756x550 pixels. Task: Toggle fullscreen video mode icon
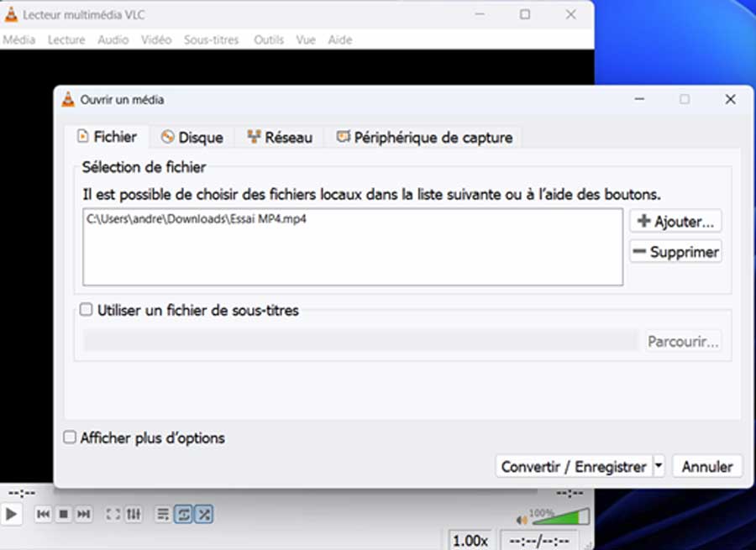coord(113,515)
